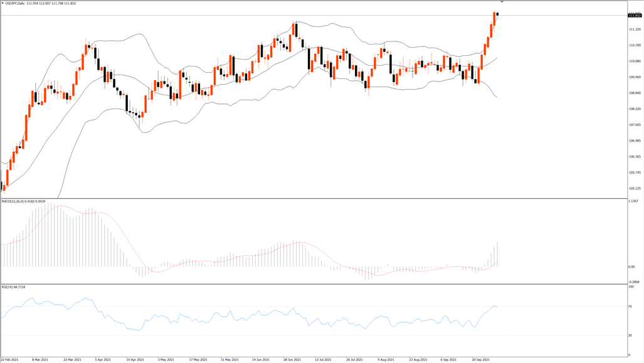This screenshot has width=644, height=363.
Task: Click the 3 May 2021 date label
Action: pyautogui.click(x=166, y=360)
